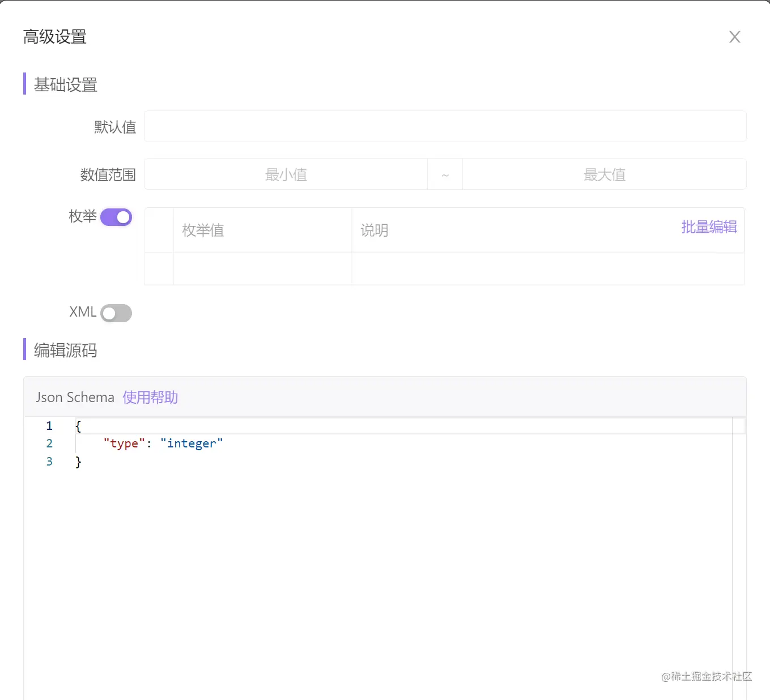Open the 使用帮助 help link
The width and height of the screenshot is (770, 700).
click(x=150, y=397)
